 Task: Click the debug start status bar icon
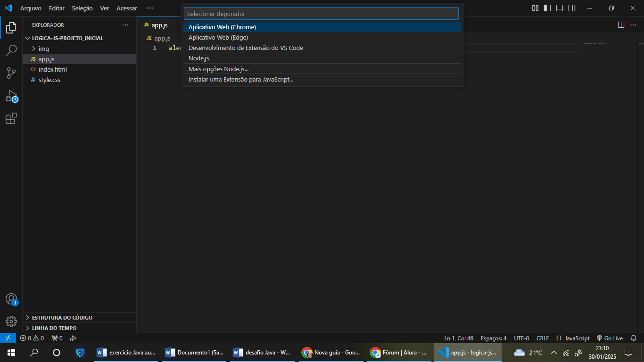click(73, 338)
